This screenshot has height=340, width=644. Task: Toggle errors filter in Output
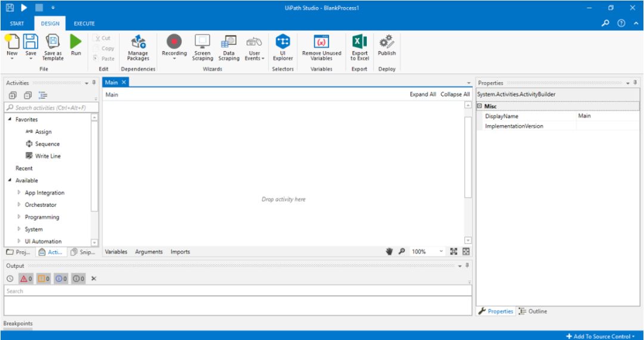pos(26,279)
